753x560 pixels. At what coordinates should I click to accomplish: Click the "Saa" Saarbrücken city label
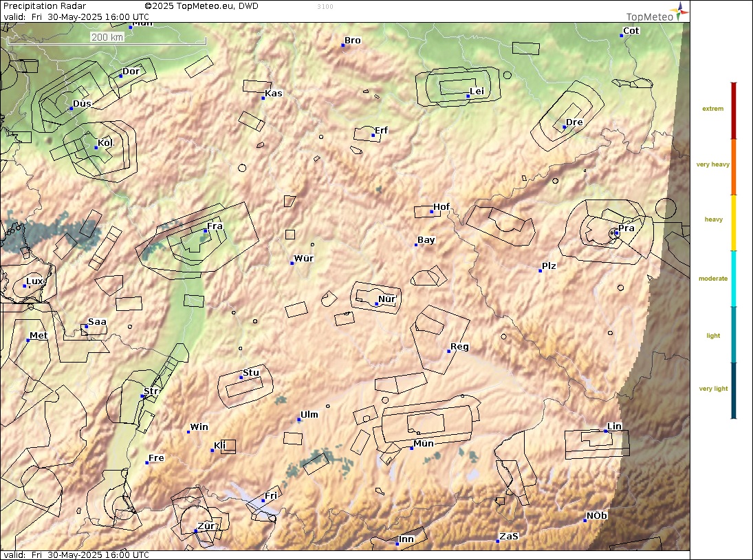pyautogui.click(x=97, y=322)
